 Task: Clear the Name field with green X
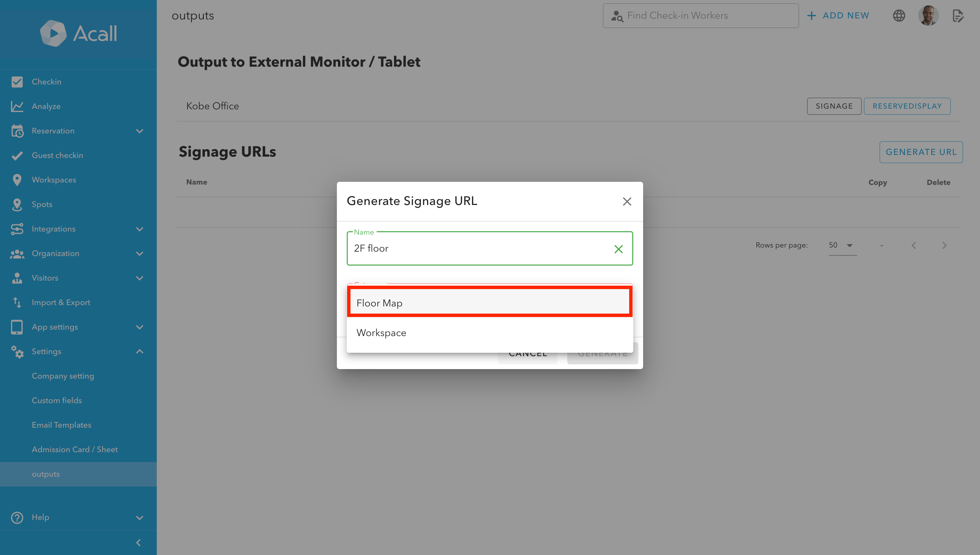(x=618, y=249)
